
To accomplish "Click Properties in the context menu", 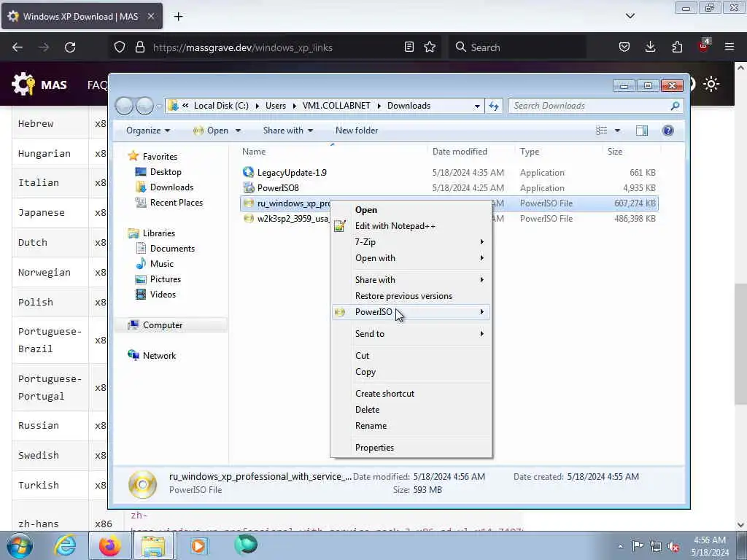I will point(411,448).
